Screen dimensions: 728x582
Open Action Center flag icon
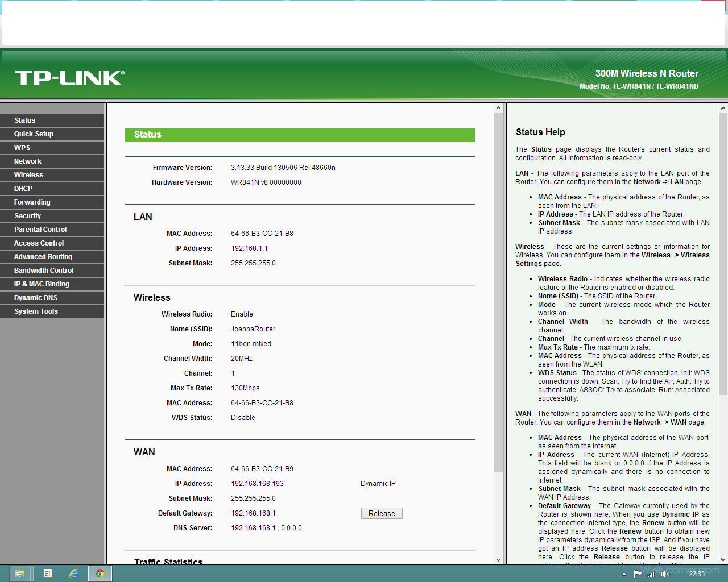pos(638,574)
